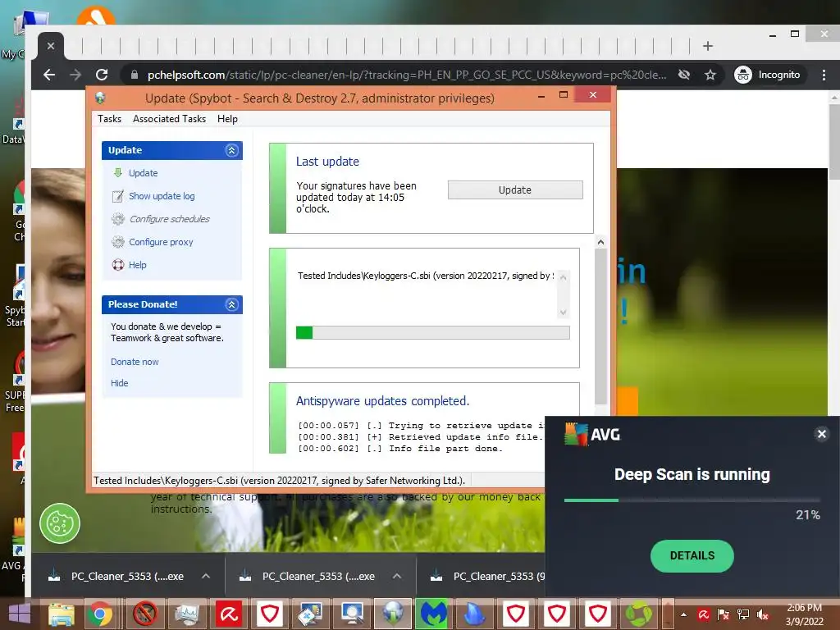Click Donate now
Viewport: 840px width, 630px height.
coord(135,362)
